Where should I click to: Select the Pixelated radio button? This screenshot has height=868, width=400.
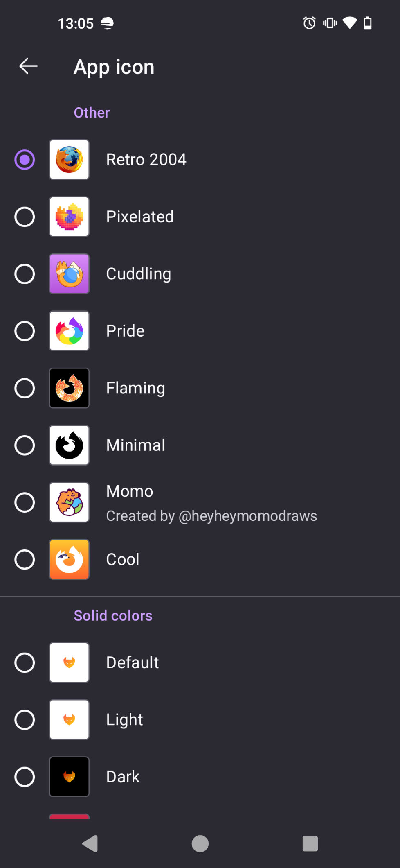point(25,217)
